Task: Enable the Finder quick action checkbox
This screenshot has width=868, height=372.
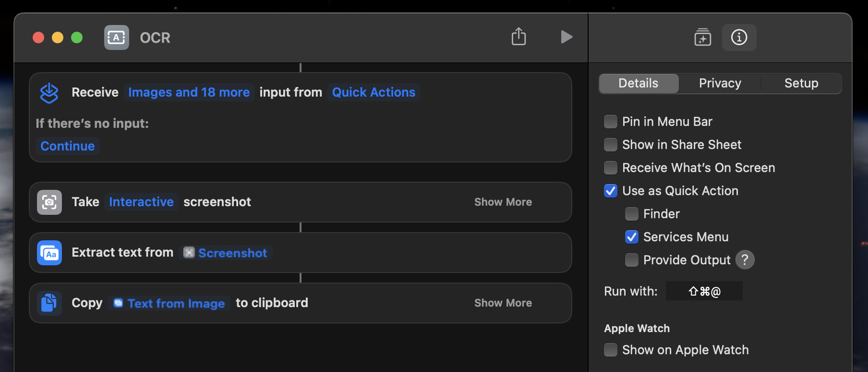Action: pos(632,214)
